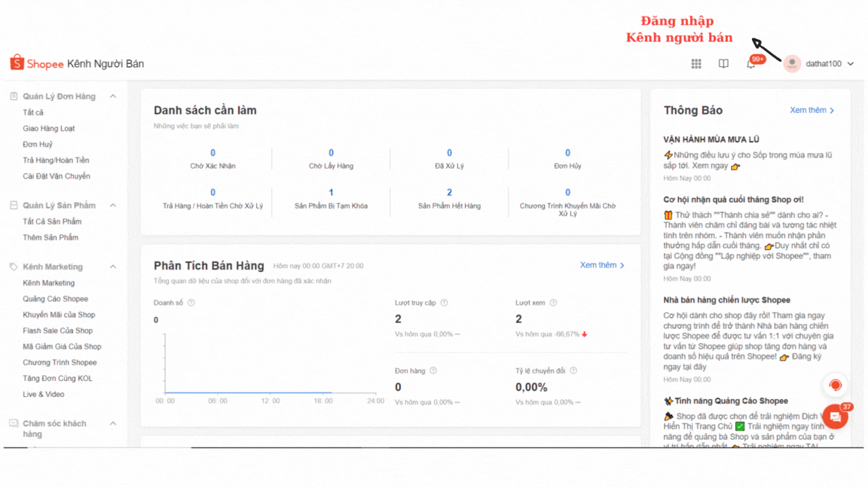Viewport: 868px width, 488px height.
Task: Click Chăm sóc khách hàng section icon
Action: [14, 423]
